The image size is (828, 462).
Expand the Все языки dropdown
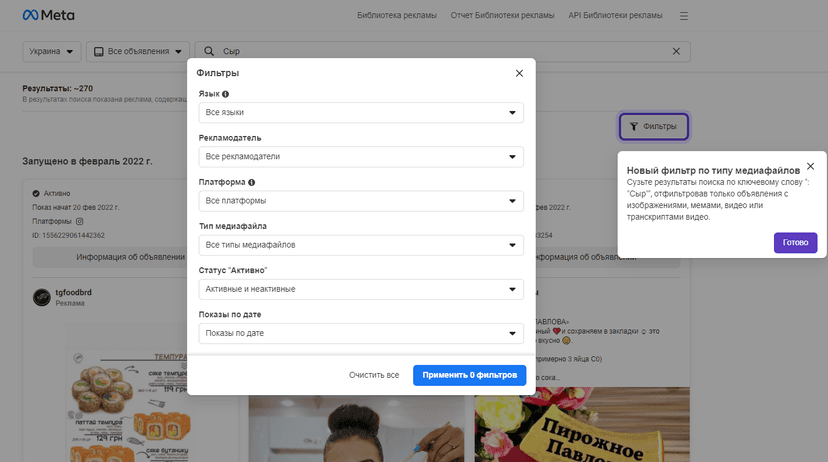coord(361,112)
